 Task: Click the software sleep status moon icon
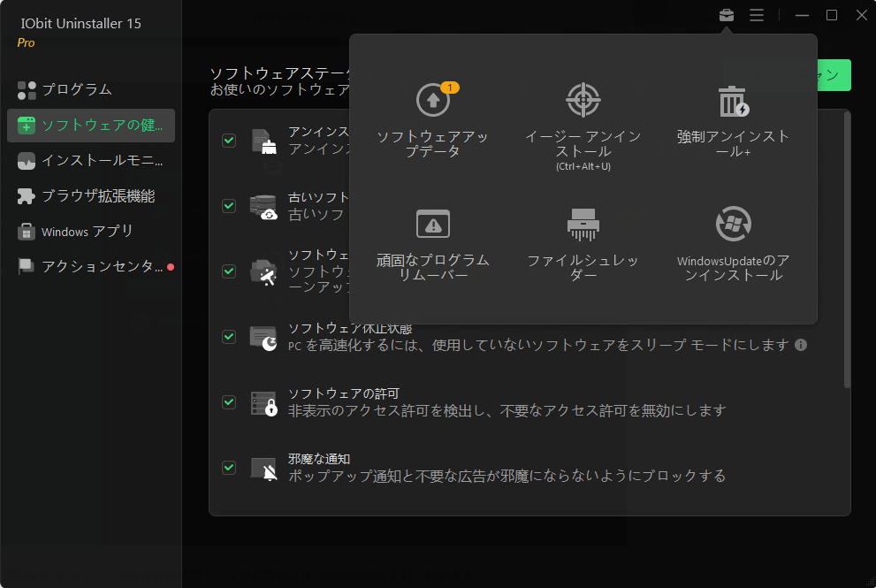[x=263, y=338]
